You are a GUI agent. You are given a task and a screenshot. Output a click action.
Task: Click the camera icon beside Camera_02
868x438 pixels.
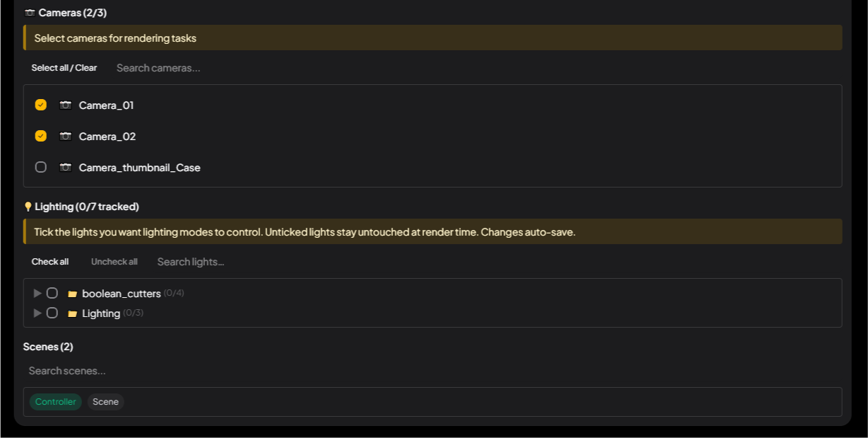point(66,136)
